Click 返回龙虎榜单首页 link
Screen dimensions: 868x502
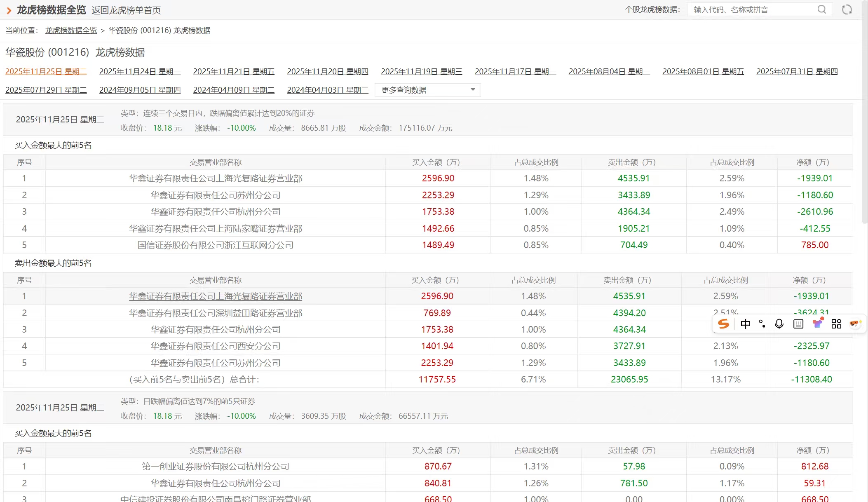tap(126, 10)
